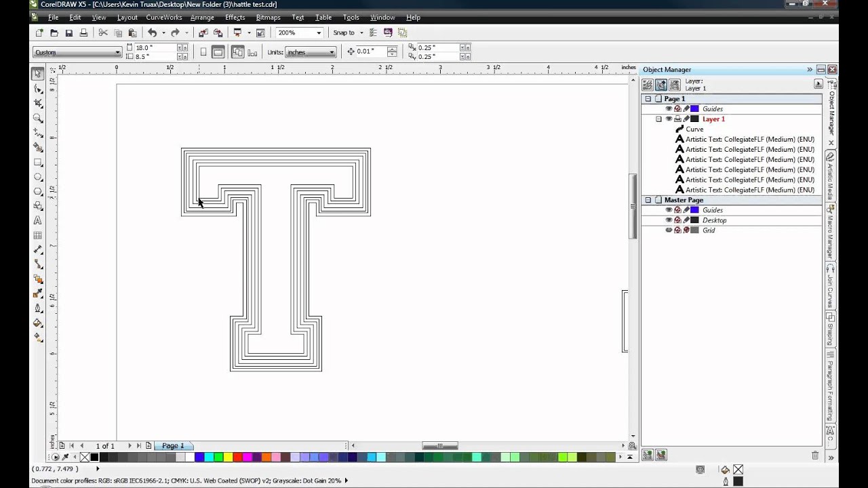This screenshot has height=488, width=868.
Task: Toggle editable pencil of Layer 1
Action: point(686,119)
